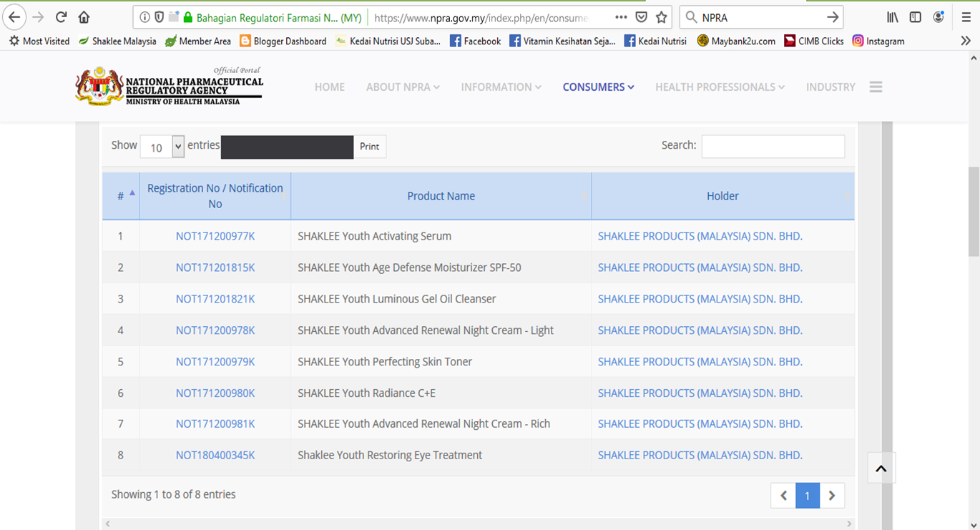The height and width of the screenshot is (530, 980).
Task: Open the Member Area bookmark
Action: [197, 41]
